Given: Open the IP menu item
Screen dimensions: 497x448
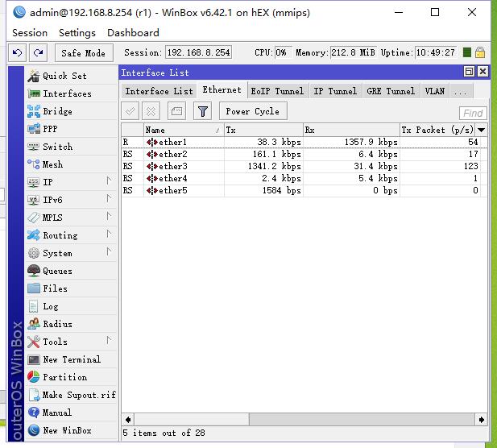Looking at the screenshot, I should 72,182.
